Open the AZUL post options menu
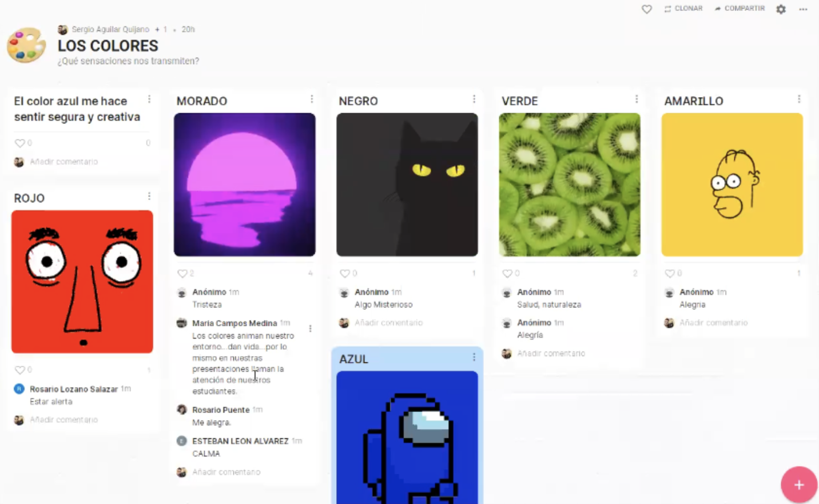Image resolution: width=819 pixels, height=504 pixels. [474, 358]
